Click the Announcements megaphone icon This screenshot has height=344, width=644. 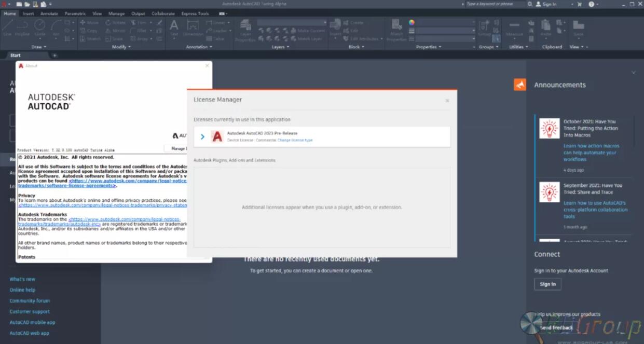[520, 85]
